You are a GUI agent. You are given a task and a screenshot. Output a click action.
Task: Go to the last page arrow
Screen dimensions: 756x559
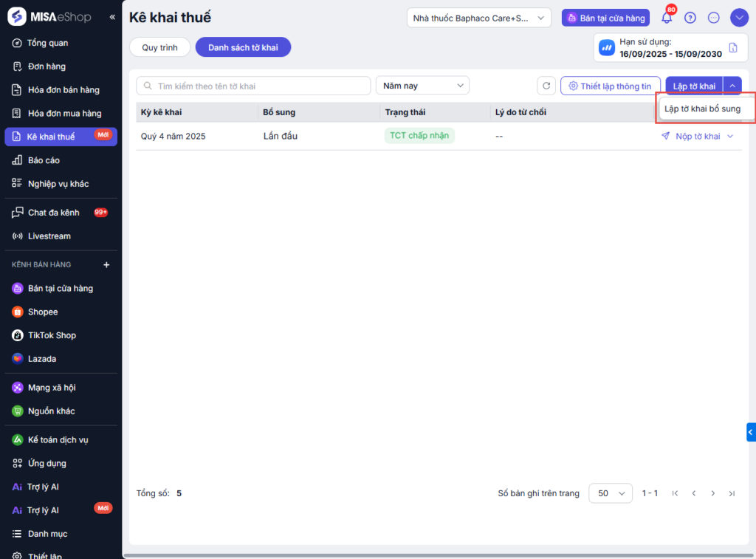point(732,493)
